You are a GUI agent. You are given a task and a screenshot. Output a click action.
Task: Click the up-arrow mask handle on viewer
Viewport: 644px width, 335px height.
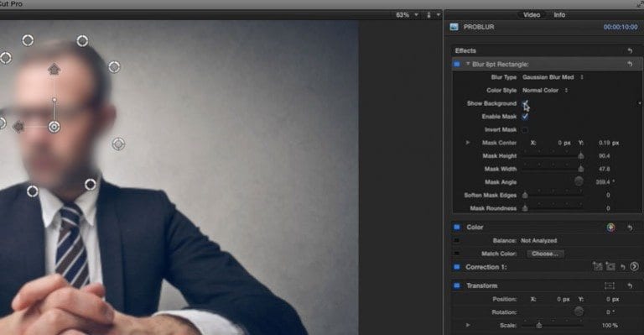pos(54,69)
